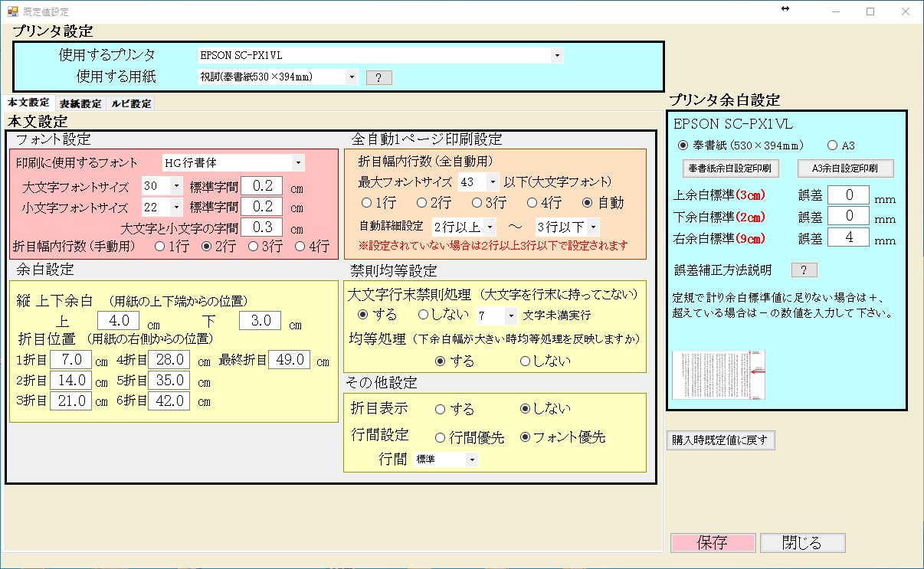Click the 最終折目 49.0 field

coord(288,359)
